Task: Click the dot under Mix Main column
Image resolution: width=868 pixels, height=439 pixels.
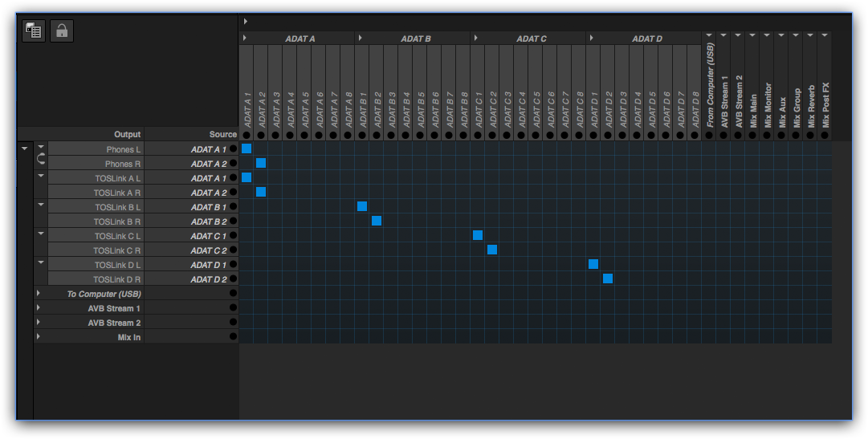Action: click(752, 135)
